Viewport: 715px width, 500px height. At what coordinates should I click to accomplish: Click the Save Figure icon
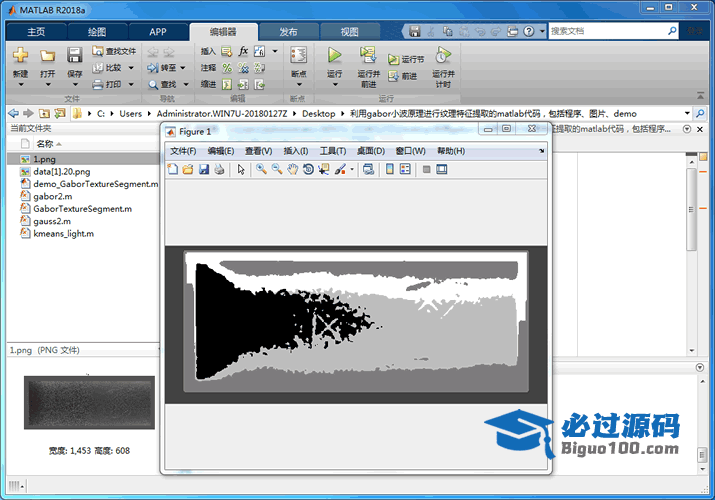(x=204, y=170)
